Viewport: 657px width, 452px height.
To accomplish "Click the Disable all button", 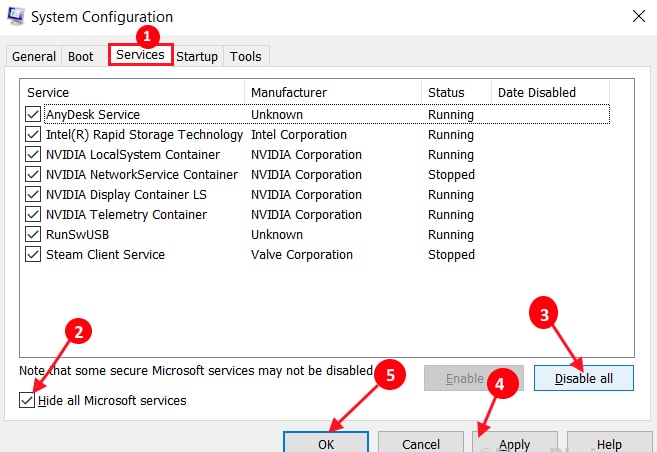I will [x=584, y=378].
